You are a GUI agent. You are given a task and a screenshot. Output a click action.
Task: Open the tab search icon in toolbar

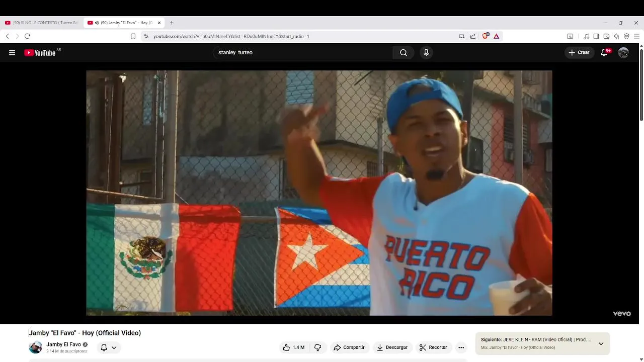click(570, 36)
